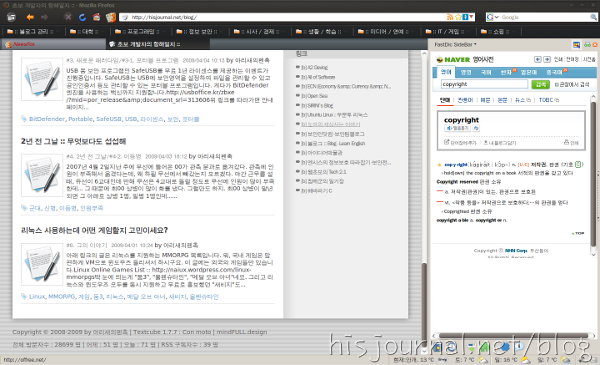Open the Google search engine selector dropdown
The width and height of the screenshot is (600, 365).
pos(492,17)
